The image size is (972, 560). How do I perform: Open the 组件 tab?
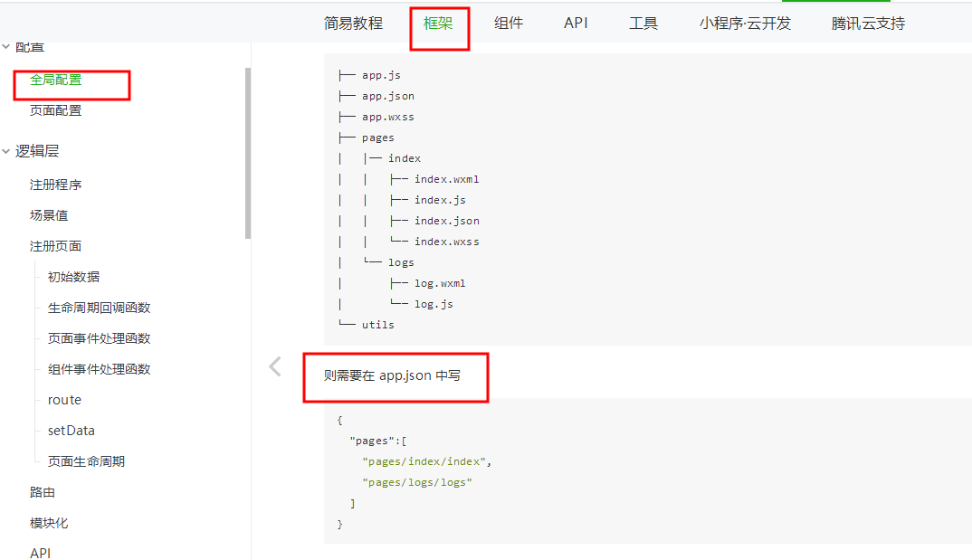[x=509, y=24]
